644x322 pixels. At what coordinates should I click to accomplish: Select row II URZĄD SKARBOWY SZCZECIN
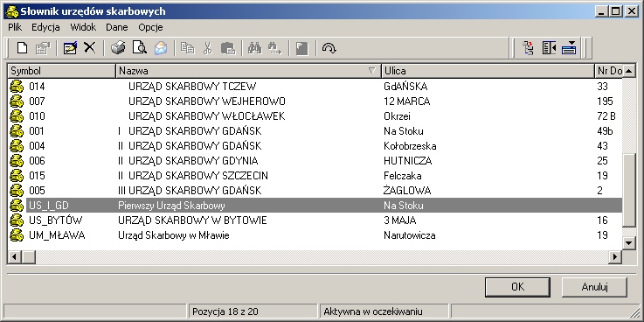point(315,176)
